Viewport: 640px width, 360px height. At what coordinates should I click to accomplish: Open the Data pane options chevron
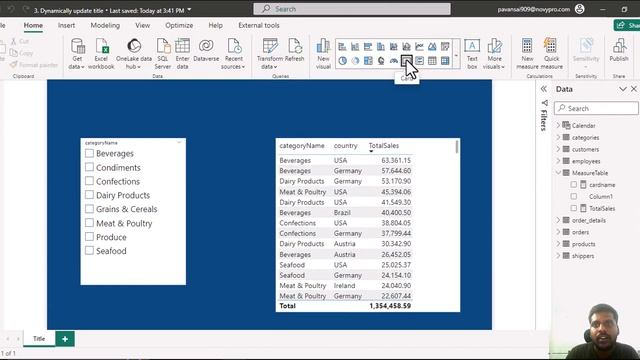[623, 89]
